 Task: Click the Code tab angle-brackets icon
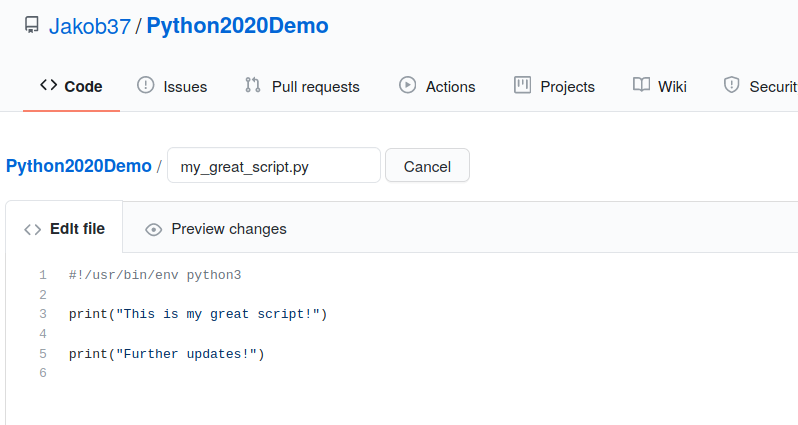pyautogui.click(x=48, y=85)
